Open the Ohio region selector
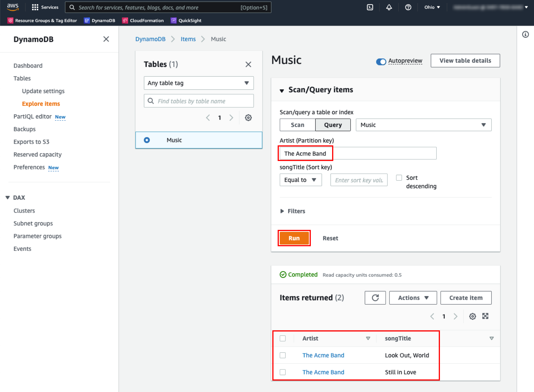 coord(432,7)
